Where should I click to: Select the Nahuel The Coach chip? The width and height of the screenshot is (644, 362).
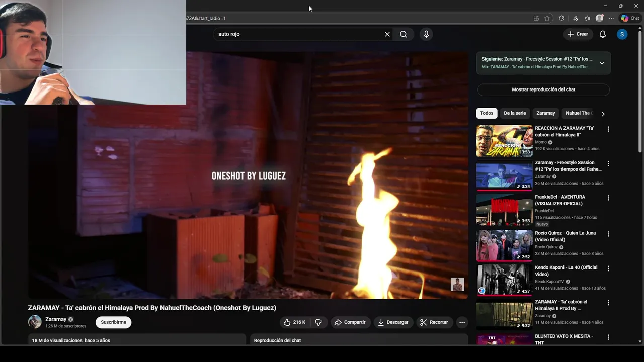pyautogui.click(x=578, y=113)
